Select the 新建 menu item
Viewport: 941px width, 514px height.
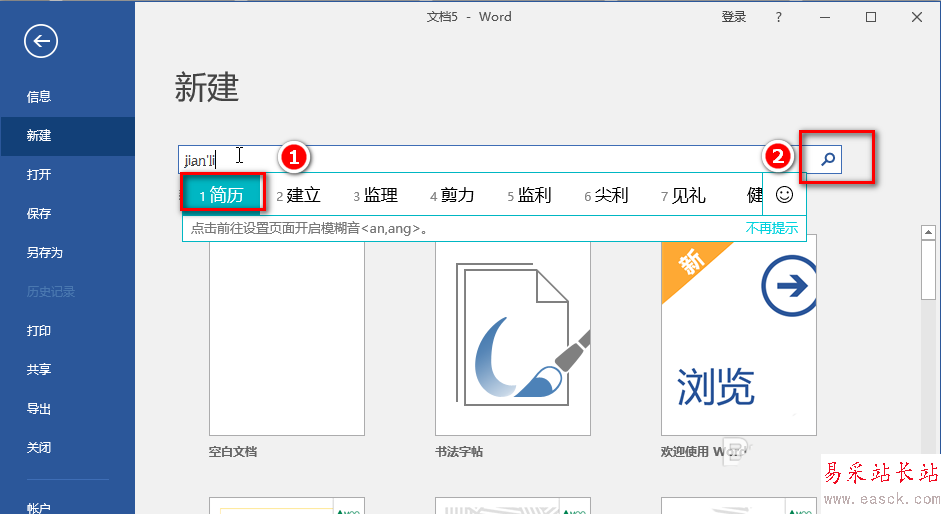[x=68, y=136]
